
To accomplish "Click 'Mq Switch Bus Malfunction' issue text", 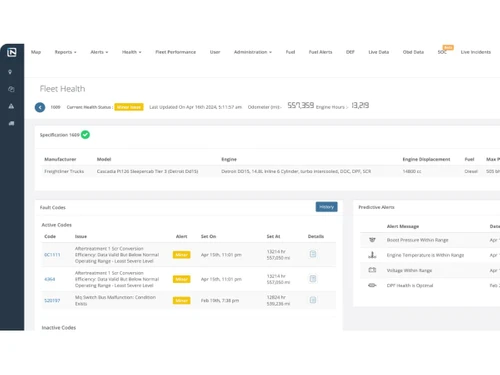I will tap(115, 300).
